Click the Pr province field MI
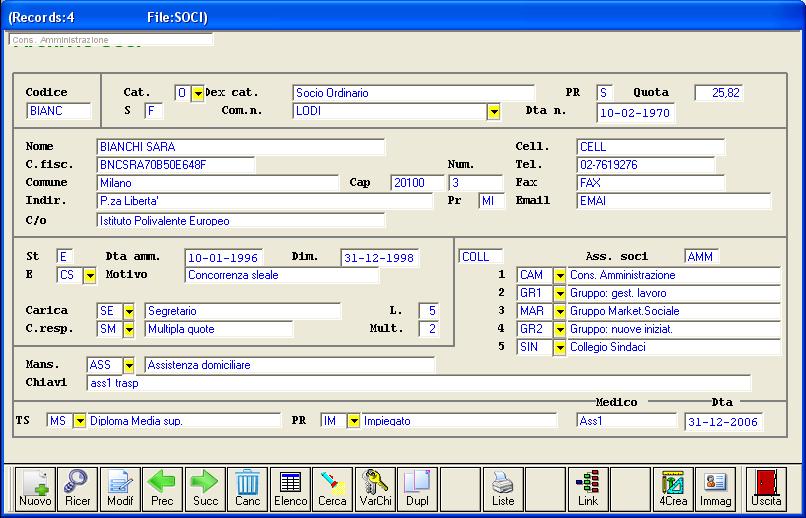806x518 pixels. (x=491, y=201)
